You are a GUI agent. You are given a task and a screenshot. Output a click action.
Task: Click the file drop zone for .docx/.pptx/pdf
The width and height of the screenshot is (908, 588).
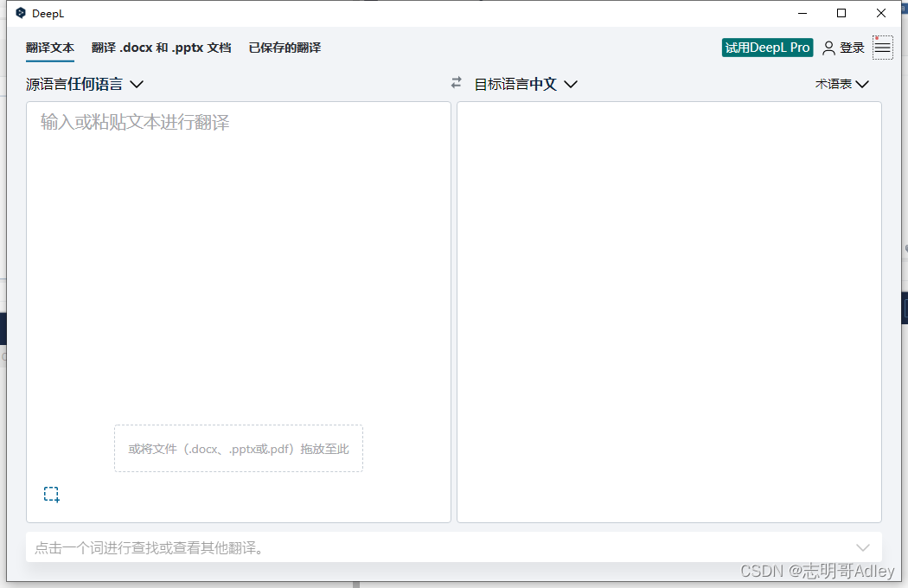pos(239,449)
